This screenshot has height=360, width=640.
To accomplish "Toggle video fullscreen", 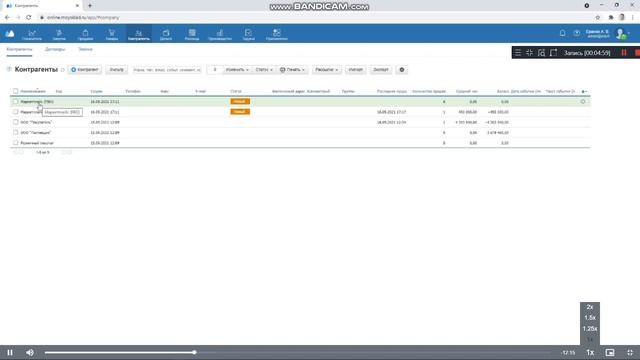I will 630,352.
